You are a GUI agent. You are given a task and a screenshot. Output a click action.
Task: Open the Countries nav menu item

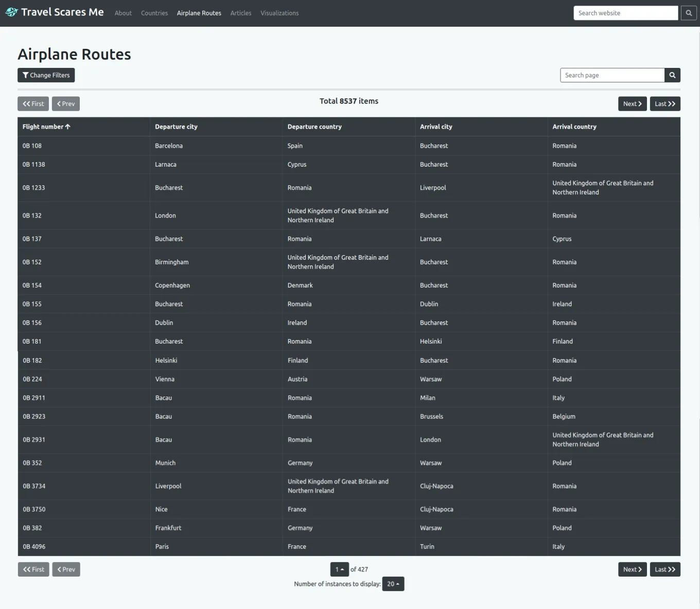(x=154, y=13)
